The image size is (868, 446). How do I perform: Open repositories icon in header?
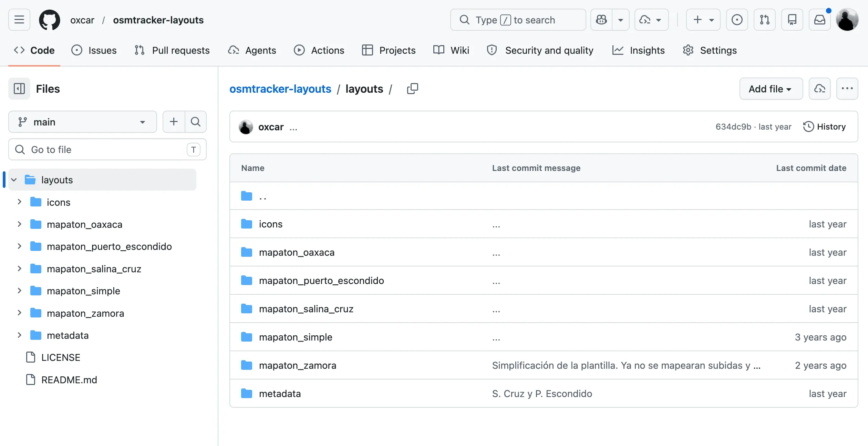tap(792, 20)
